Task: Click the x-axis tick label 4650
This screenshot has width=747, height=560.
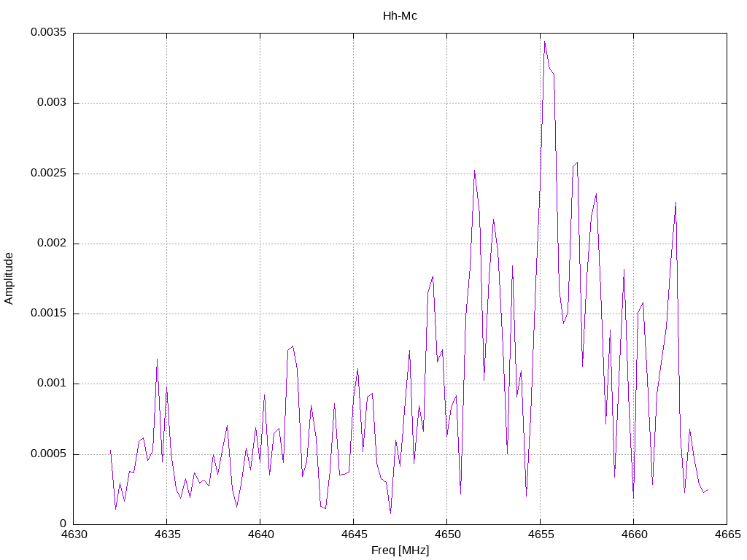Action: point(447,534)
